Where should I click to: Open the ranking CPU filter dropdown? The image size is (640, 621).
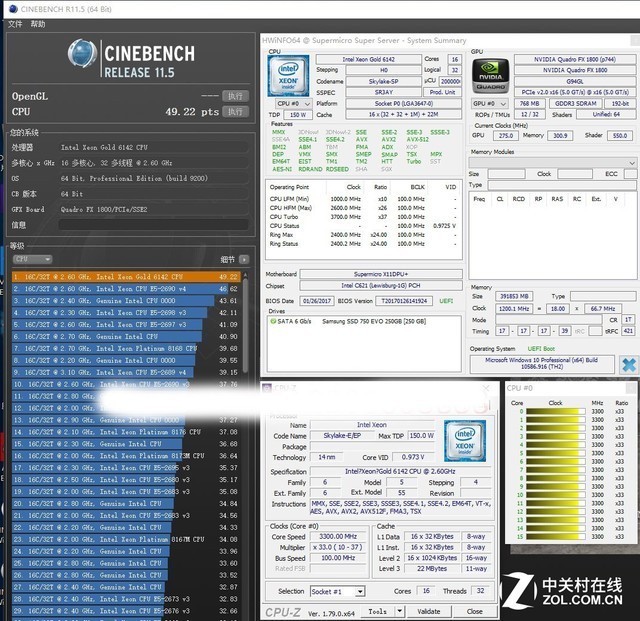pyautogui.click(x=30, y=258)
